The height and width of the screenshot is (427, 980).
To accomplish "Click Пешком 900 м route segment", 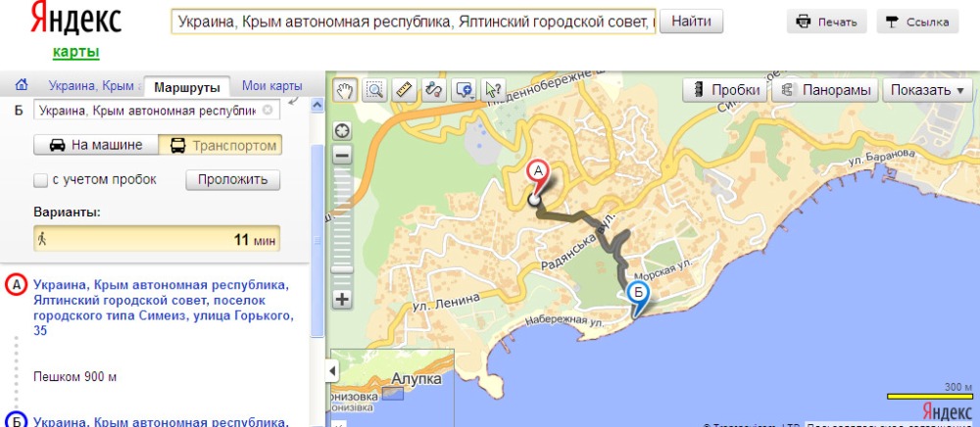I will (75, 376).
